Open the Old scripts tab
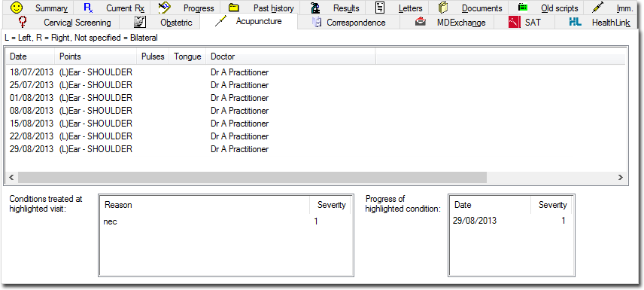644x290 pixels. (x=546, y=8)
